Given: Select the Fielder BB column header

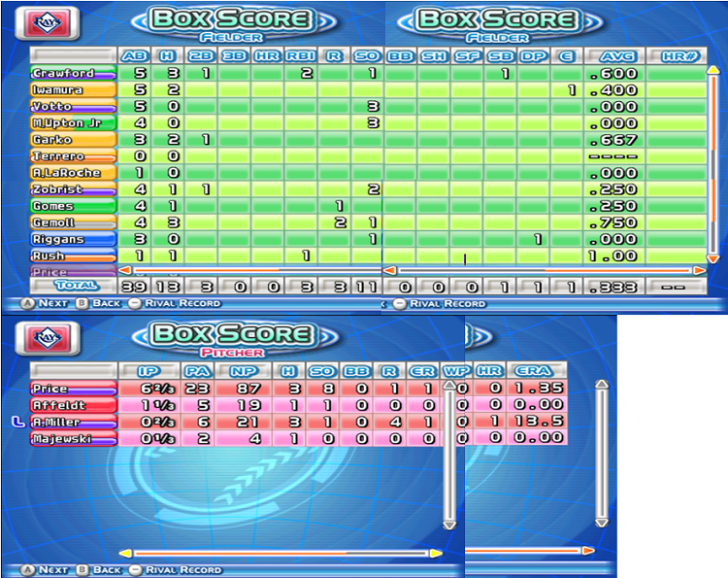Looking at the screenshot, I should tap(400, 56).
